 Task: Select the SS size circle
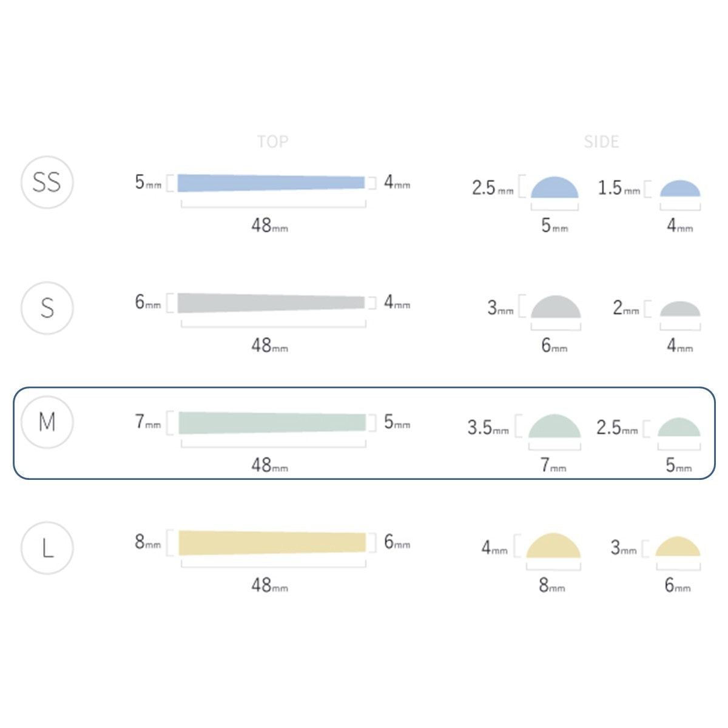[47, 182]
